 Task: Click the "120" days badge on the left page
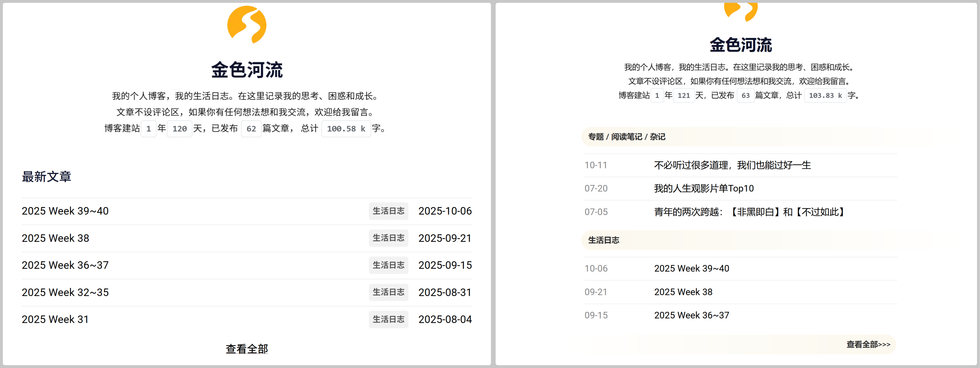(x=180, y=129)
